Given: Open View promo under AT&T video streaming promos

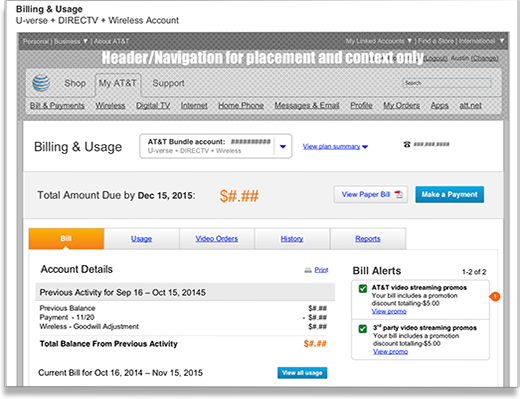Looking at the screenshot, I should (x=389, y=311).
